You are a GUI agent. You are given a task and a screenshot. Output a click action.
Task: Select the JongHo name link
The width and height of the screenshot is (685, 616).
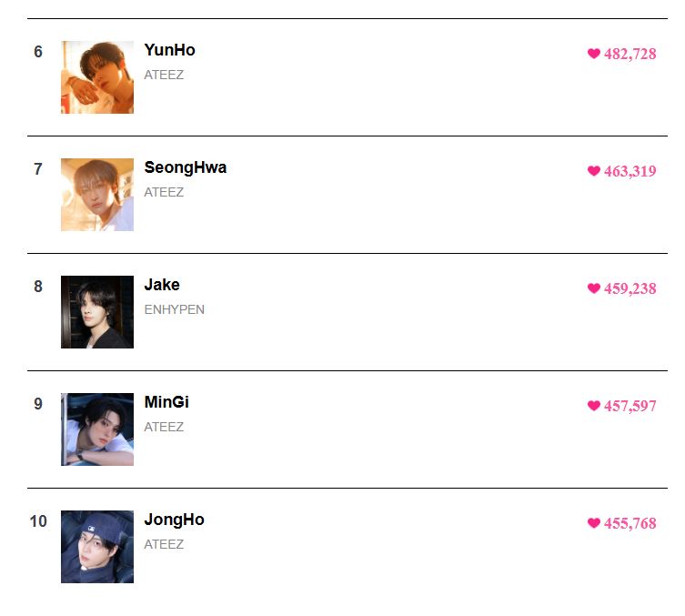click(x=174, y=520)
